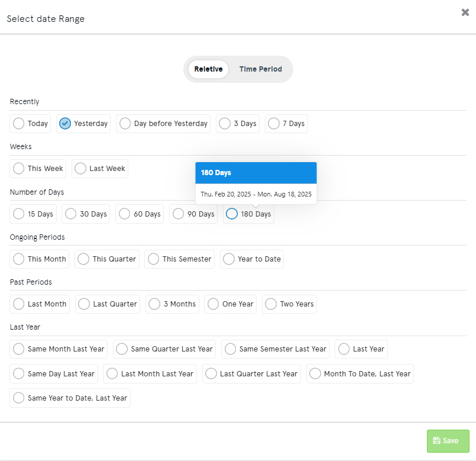Switch to the Time Period tab

tap(260, 69)
